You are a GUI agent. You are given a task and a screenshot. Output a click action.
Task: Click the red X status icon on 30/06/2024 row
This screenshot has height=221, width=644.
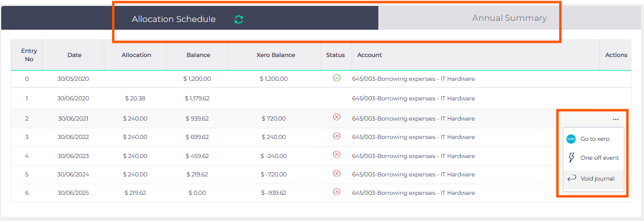pos(336,173)
